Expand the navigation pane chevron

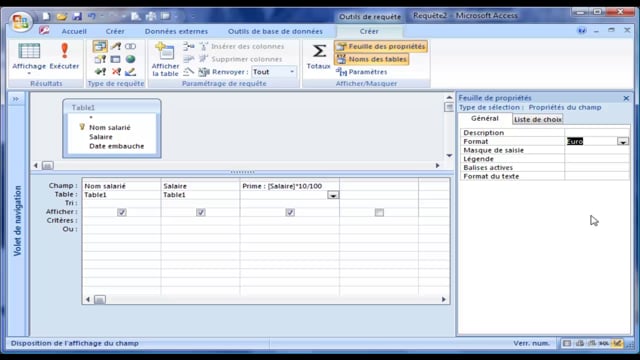pos(16,99)
